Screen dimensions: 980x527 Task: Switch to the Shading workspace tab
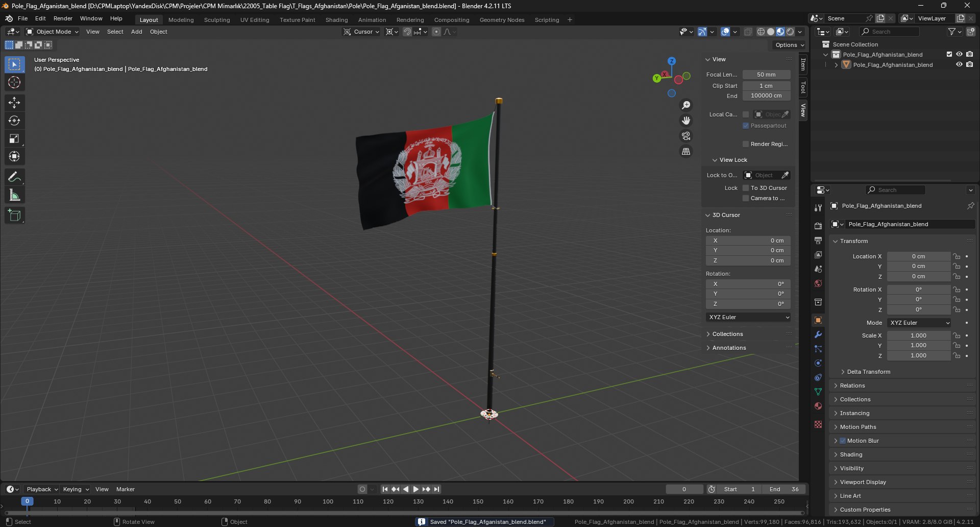336,20
